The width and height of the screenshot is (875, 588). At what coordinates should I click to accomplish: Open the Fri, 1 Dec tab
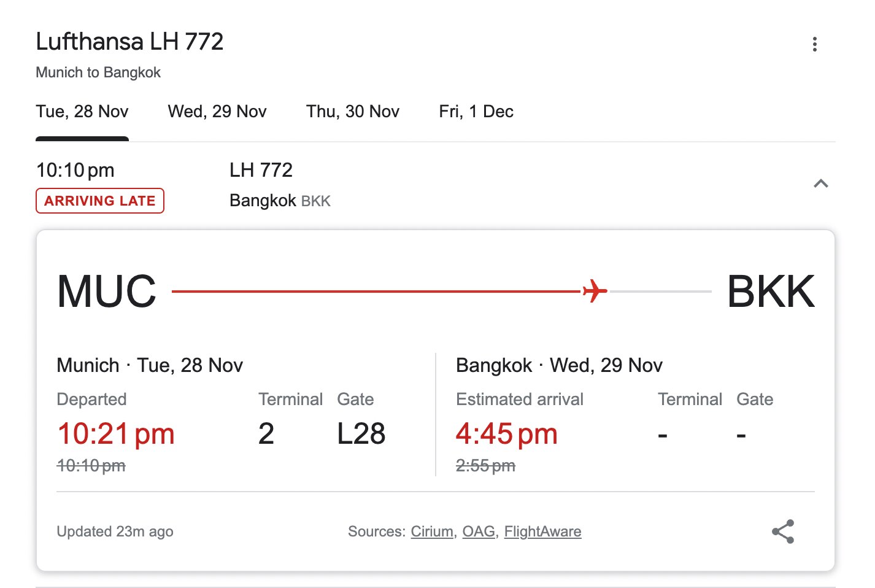coord(476,112)
